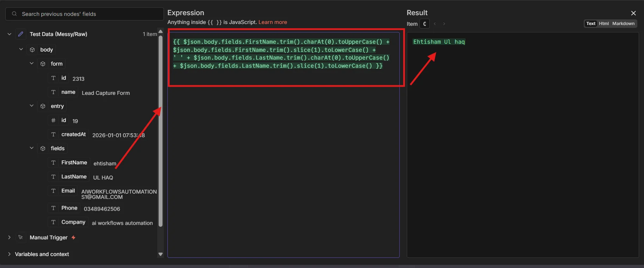Image resolution: width=644 pixels, height=268 pixels.
Task: Collapse the form tree node
Action: (x=32, y=63)
